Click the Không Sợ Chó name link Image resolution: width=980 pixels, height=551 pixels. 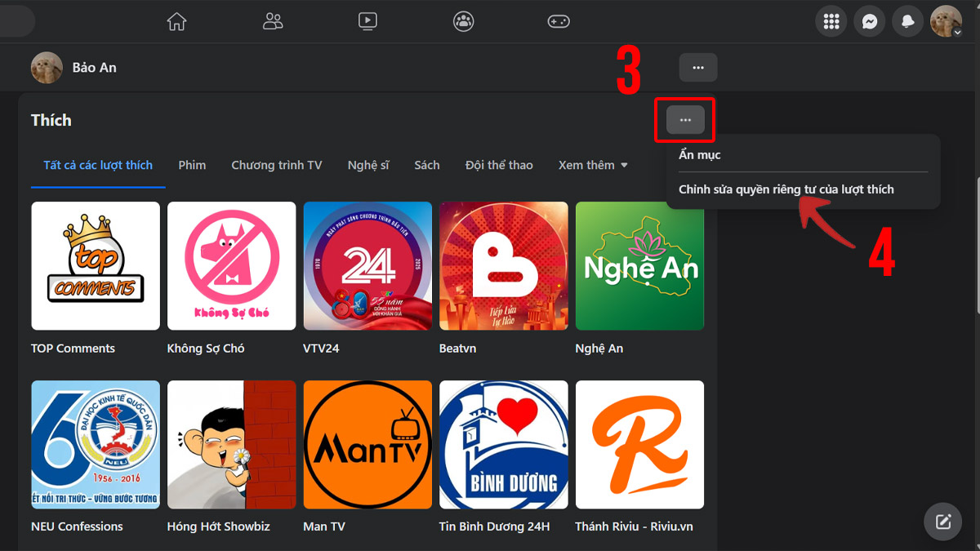click(206, 349)
